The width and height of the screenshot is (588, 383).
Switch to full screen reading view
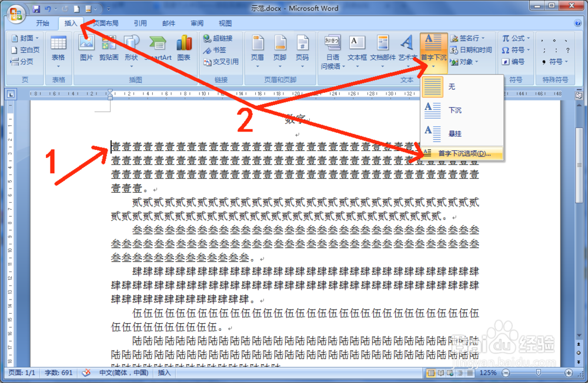tap(440, 373)
